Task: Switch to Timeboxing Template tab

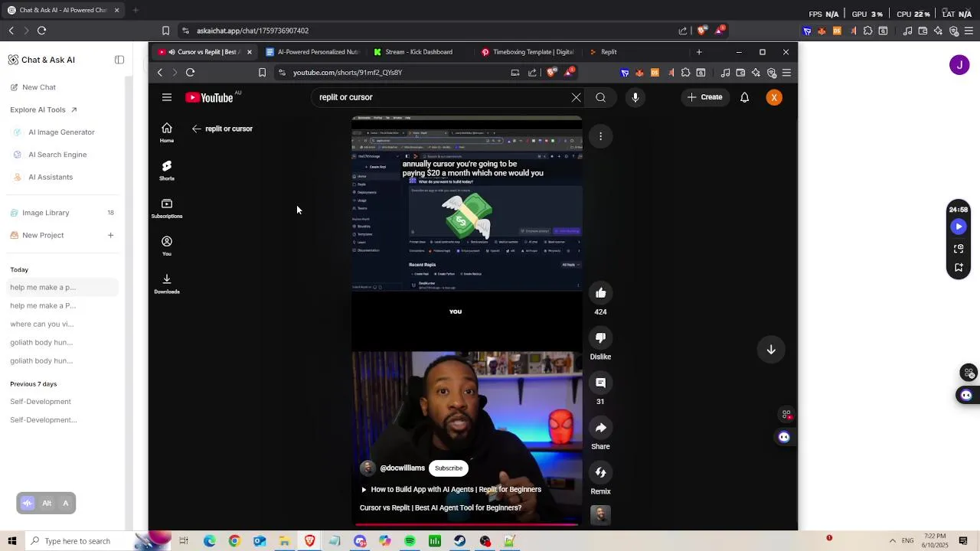Action: click(x=528, y=52)
